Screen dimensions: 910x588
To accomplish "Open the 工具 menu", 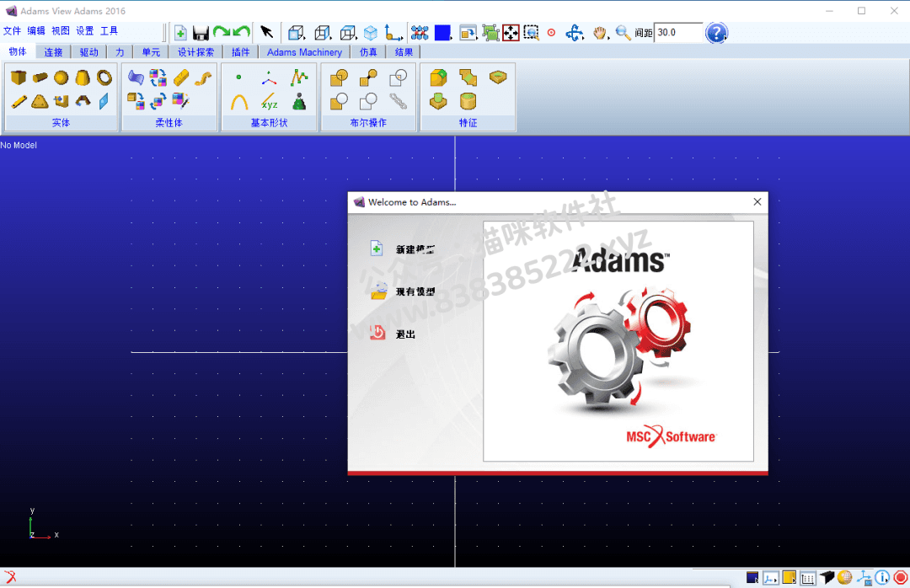I will [x=109, y=31].
